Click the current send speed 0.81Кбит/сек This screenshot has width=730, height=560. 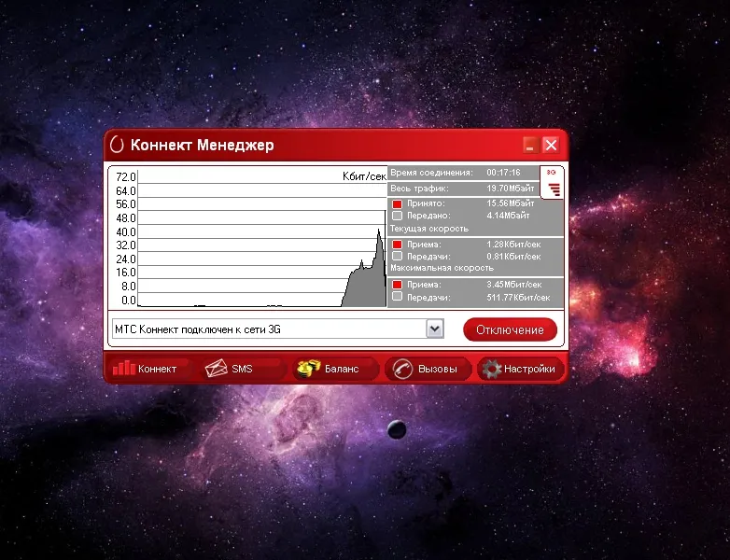pos(513,256)
